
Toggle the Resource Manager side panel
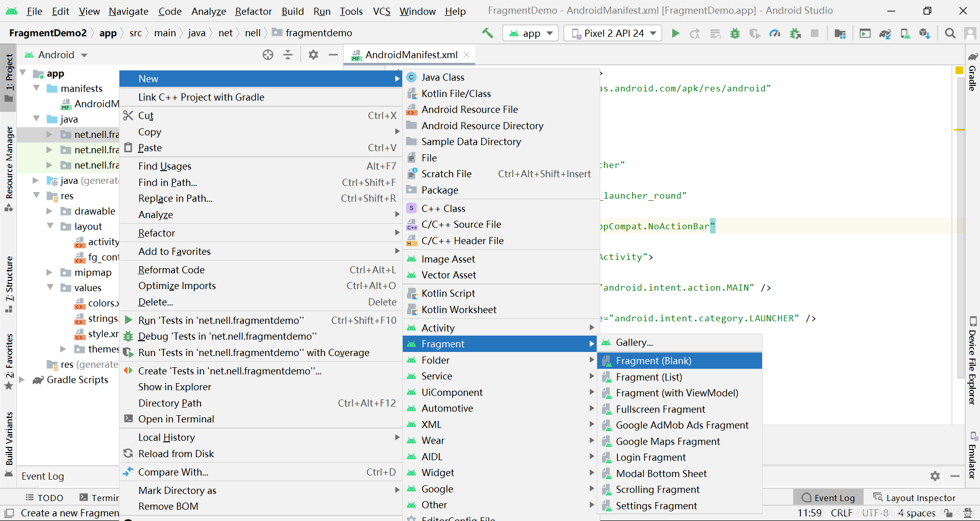tap(9, 168)
